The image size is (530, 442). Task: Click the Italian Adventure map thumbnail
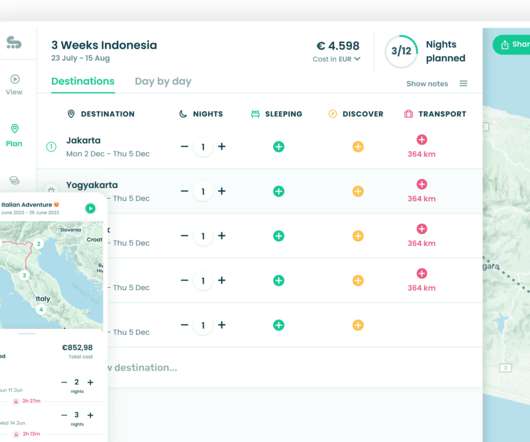(x=51, y=275)
